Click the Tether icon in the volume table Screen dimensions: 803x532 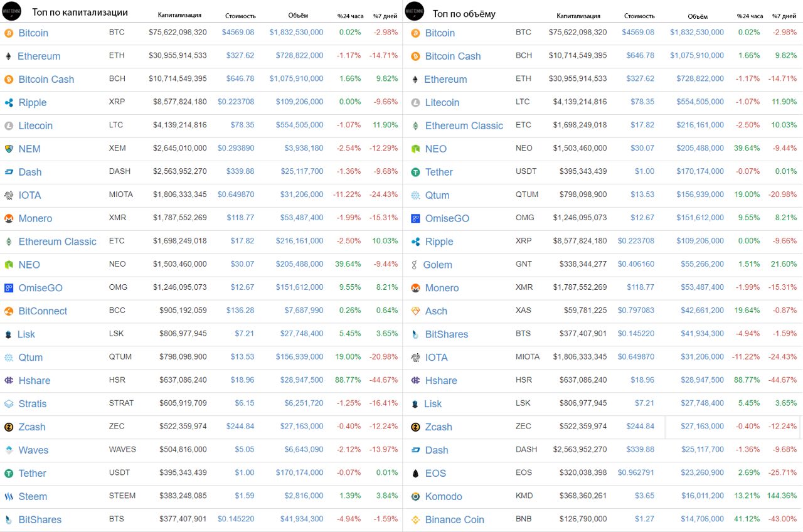point(415,172)
